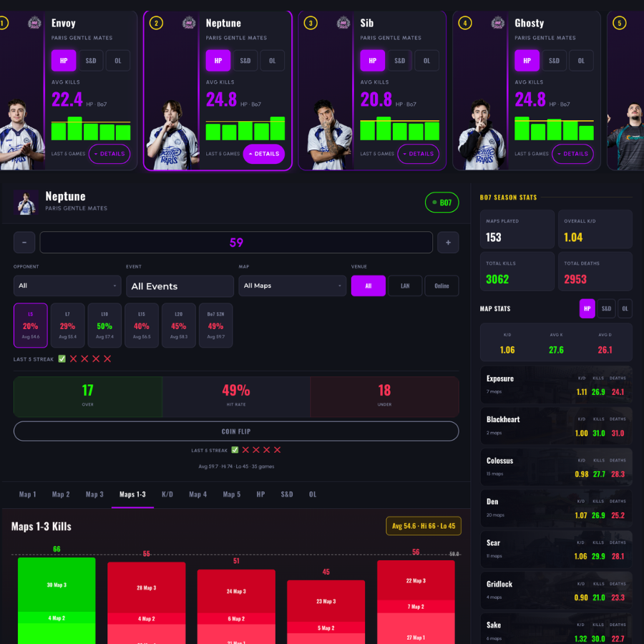
Task: Decrease the kill line with minus button
Action: 24,243
